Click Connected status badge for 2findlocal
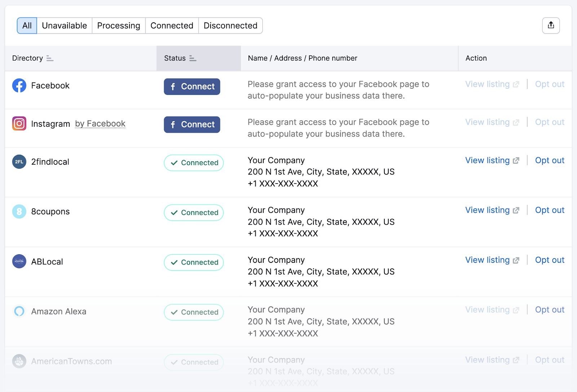This screenshot has height=392, width=577. click(x=194, y=163)
